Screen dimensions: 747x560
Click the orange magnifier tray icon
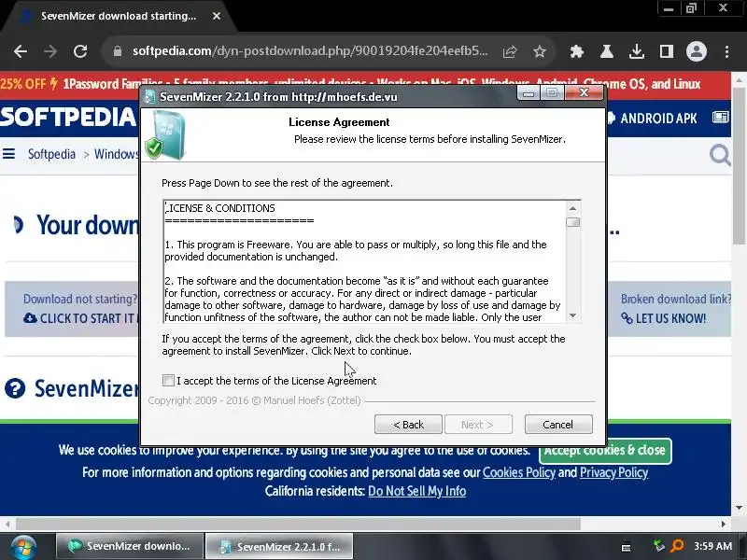point(676,545)
